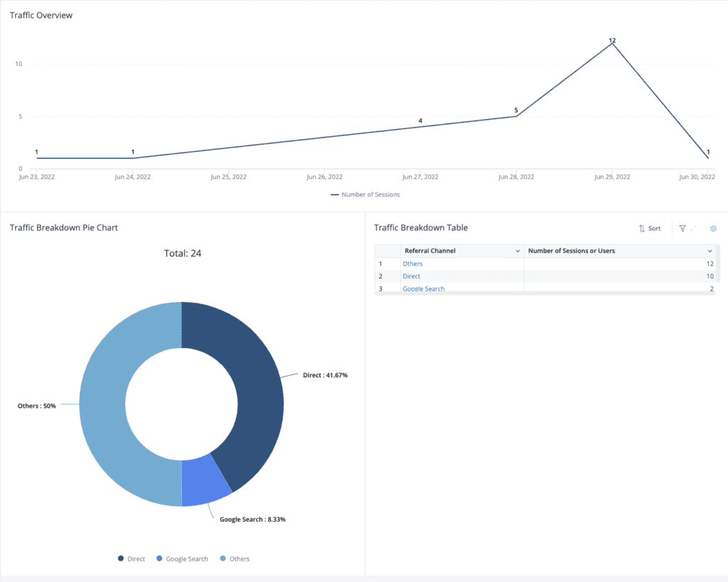This screenshot has width=728, height=582.
Task: Open Referral Channel column dropdown arrow
Action: pyautogui.click(x=517, y=252)
